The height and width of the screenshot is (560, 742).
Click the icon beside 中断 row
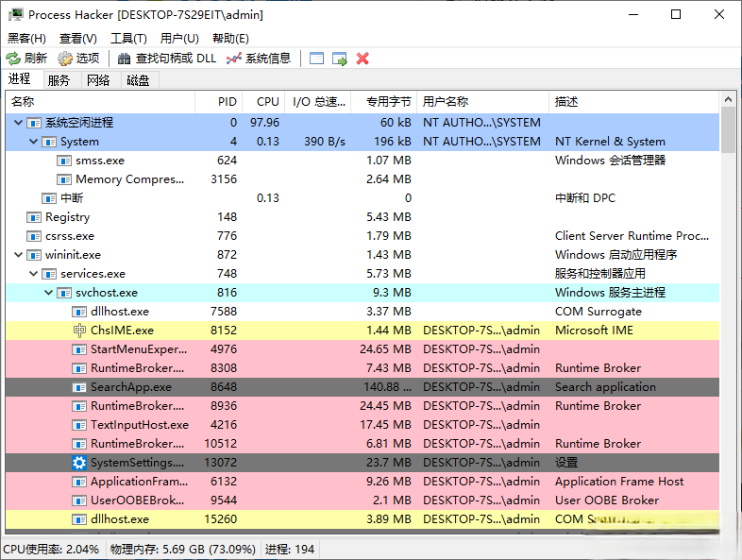49,198
